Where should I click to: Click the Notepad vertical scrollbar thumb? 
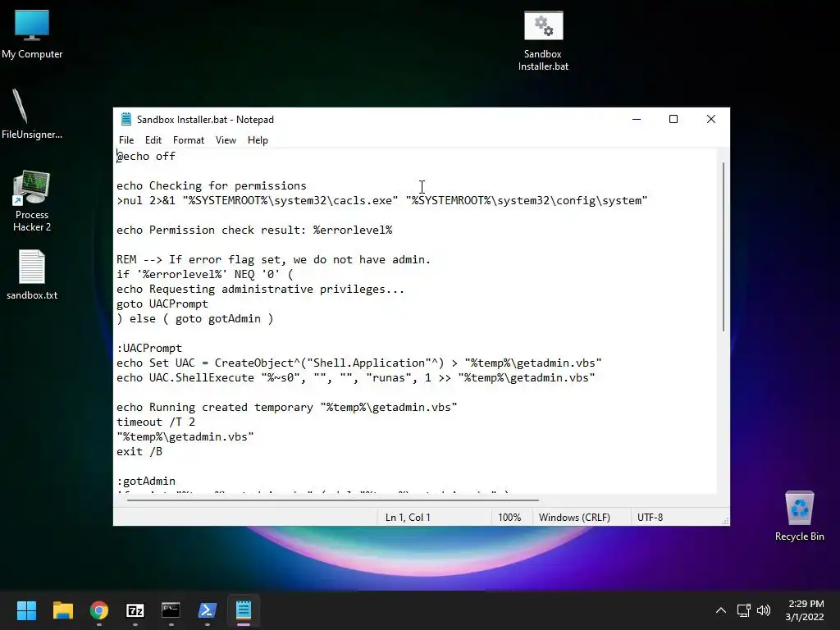pyautogui.click(x=724, y=246)
